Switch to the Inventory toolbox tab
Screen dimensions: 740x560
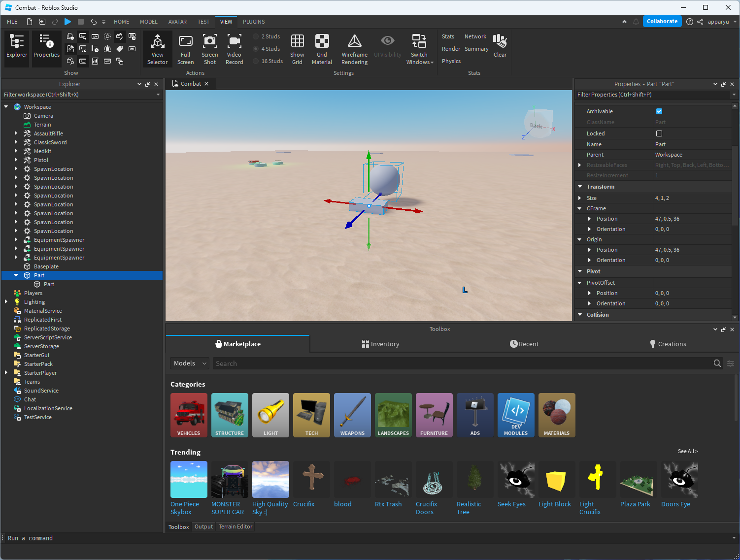click(380, 344)
